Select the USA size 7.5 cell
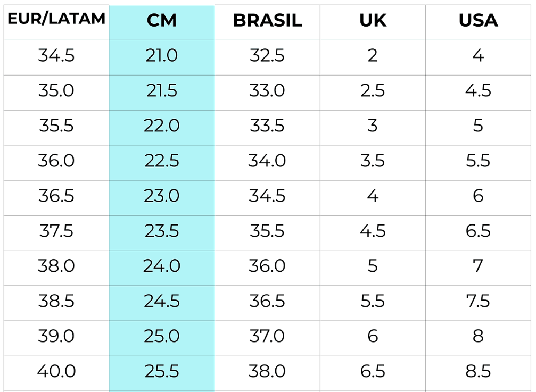 (478, 301)
